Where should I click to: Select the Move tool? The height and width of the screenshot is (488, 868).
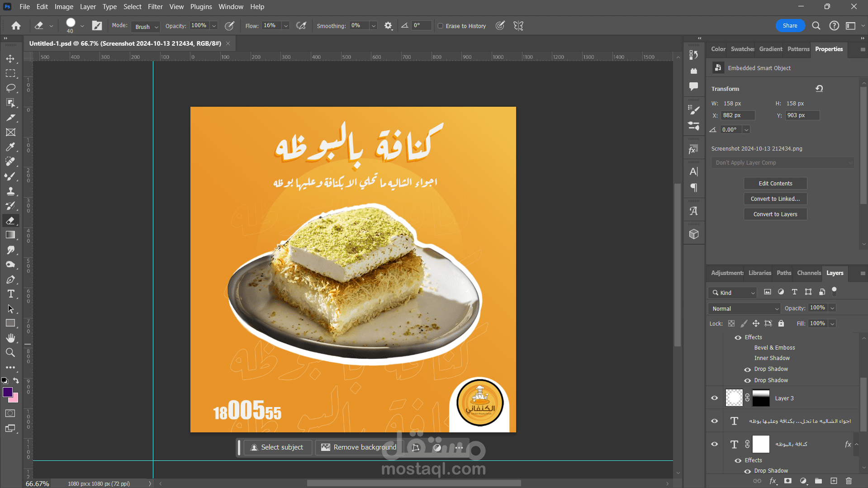pos(10,59)
